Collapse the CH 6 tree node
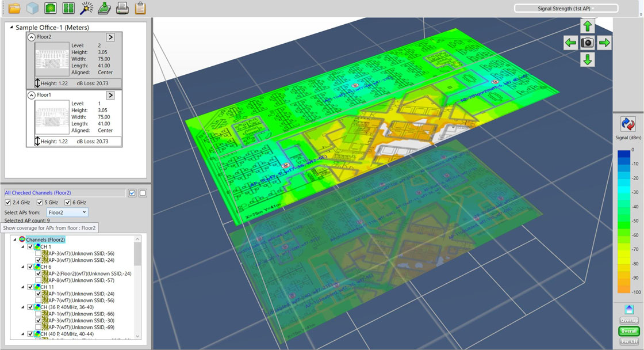 [x=24, y=267]
